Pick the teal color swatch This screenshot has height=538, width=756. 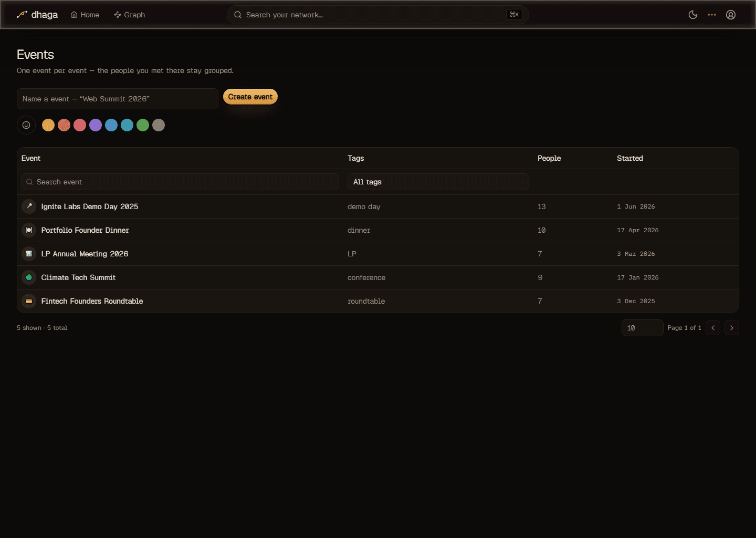[127, 125]
